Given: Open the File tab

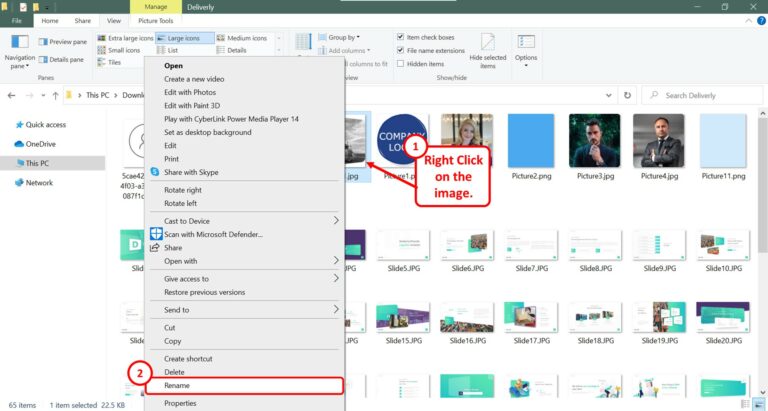Looking at the screenshot, I should pyautogui.click(x=17, y=21).
